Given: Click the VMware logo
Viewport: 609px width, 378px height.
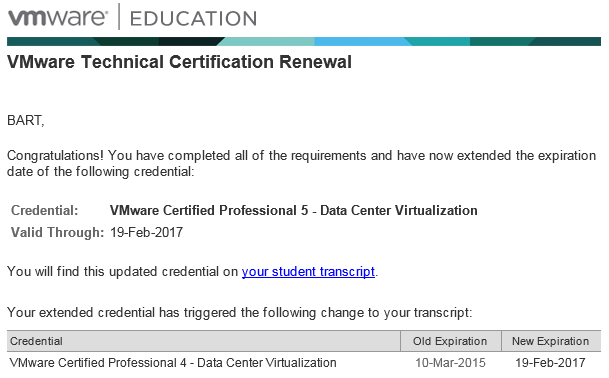Looking at the screenshot, I should pos(58,18).
